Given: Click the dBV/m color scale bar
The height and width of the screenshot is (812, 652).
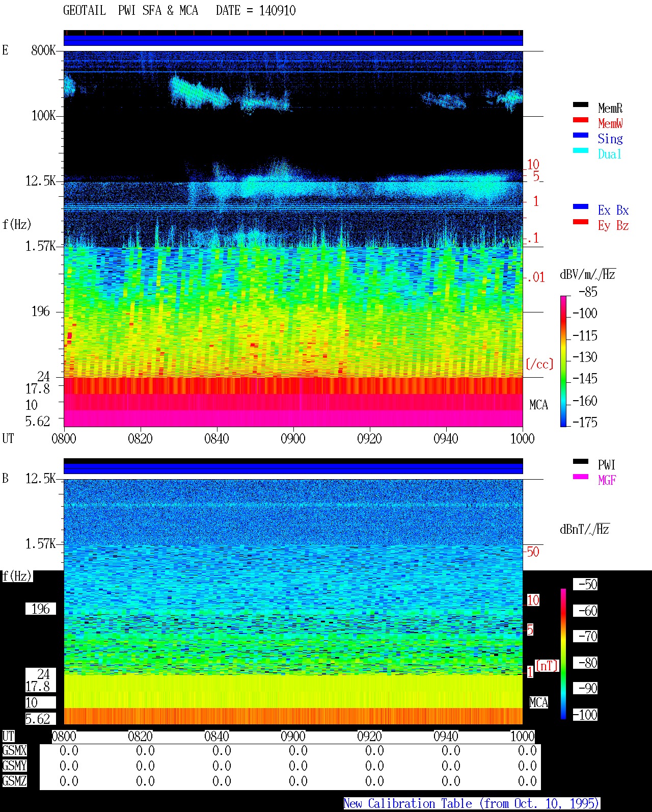Looking at the screenshot, I should coord(563,361).
